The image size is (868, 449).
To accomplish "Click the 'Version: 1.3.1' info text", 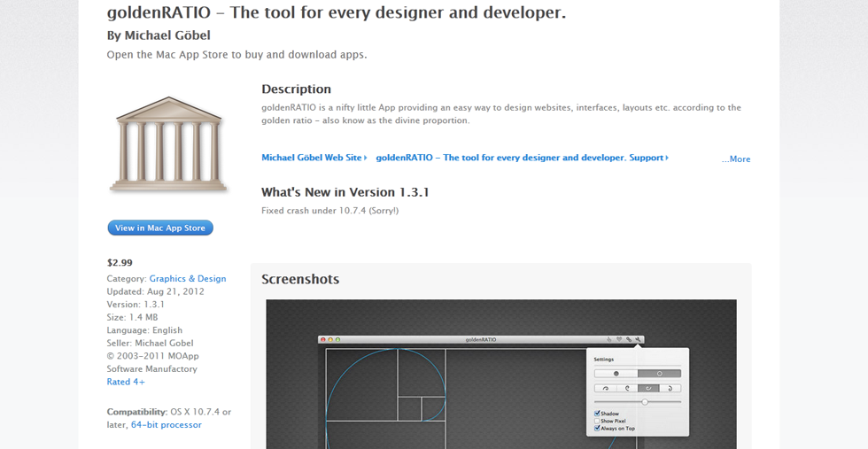I will pos(136,304).
